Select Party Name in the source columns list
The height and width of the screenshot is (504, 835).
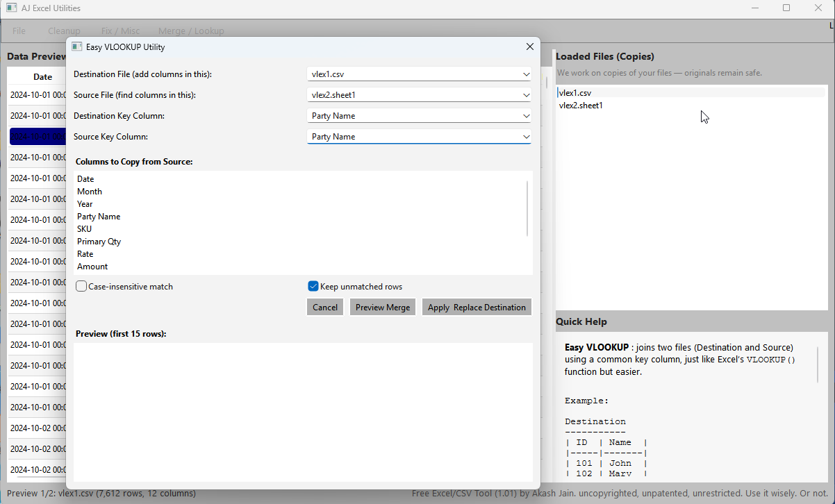[98, 216]
